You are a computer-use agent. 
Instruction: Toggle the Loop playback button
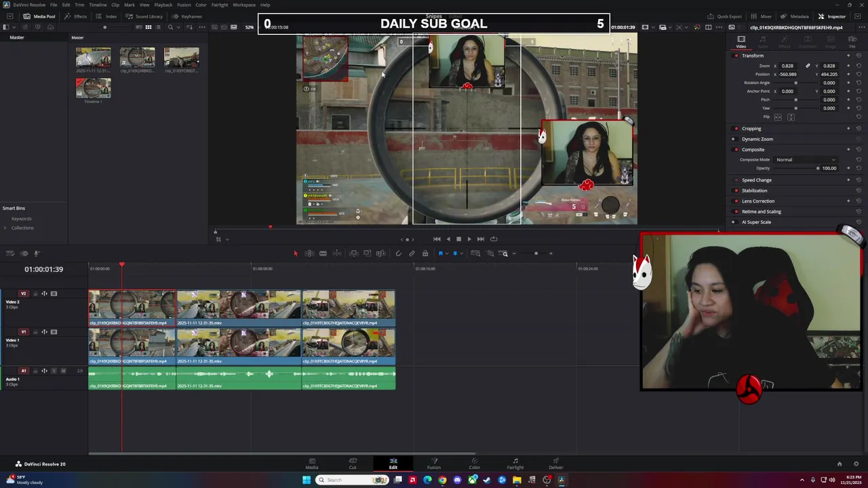pyautogui.click(x=494, y=239)
